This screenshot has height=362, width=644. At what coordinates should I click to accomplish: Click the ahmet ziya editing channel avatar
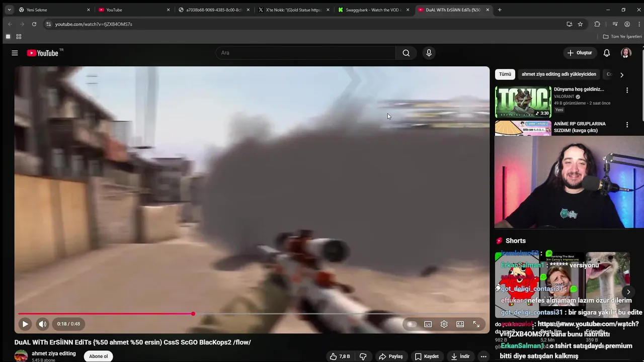[x=21, y=356]
